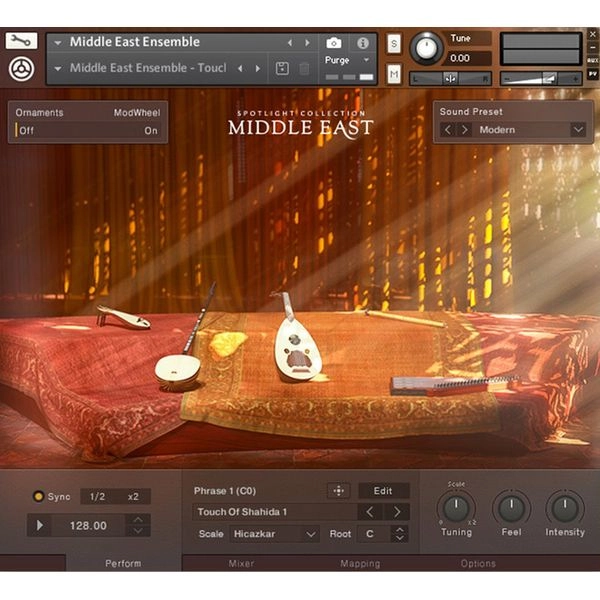
Task: Select the x2 tempo button
Action: (x=133, y=497)
